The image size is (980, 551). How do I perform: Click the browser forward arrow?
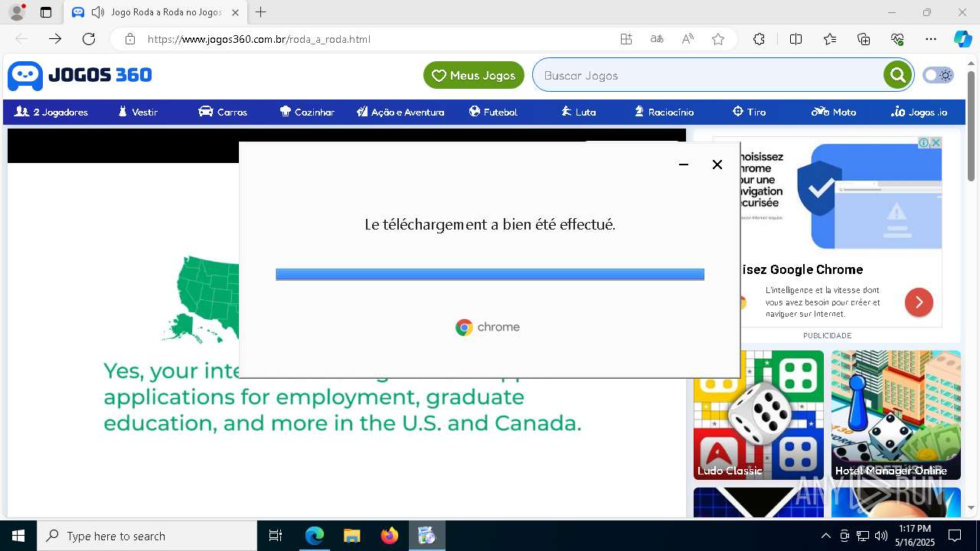[55, 39]
